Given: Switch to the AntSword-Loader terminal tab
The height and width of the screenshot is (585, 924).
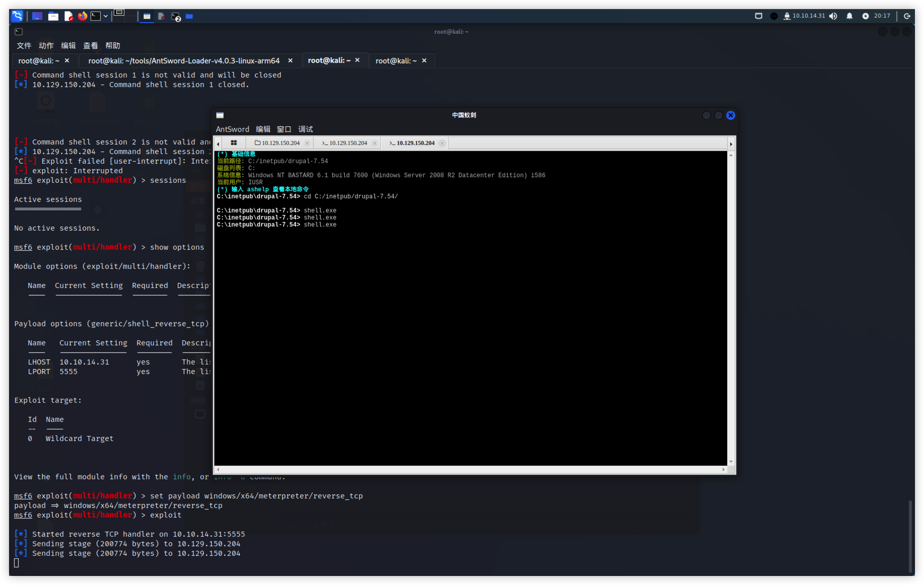Looking at the screenshot, I should [184, 61].
